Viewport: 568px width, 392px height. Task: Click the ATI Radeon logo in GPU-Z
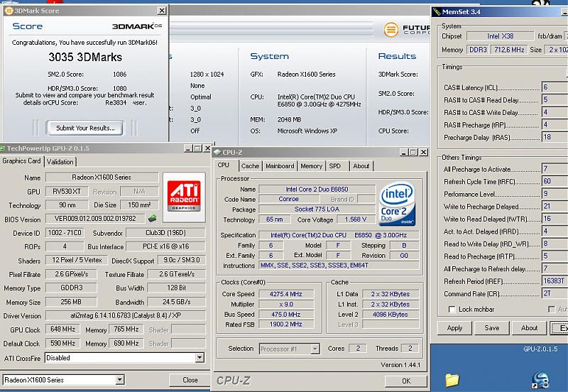184,196
